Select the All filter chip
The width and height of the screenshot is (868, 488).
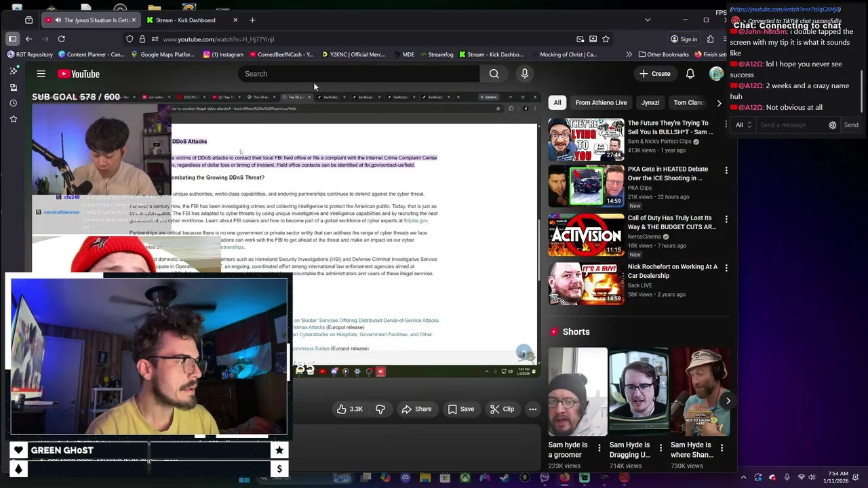coord(557,103)
